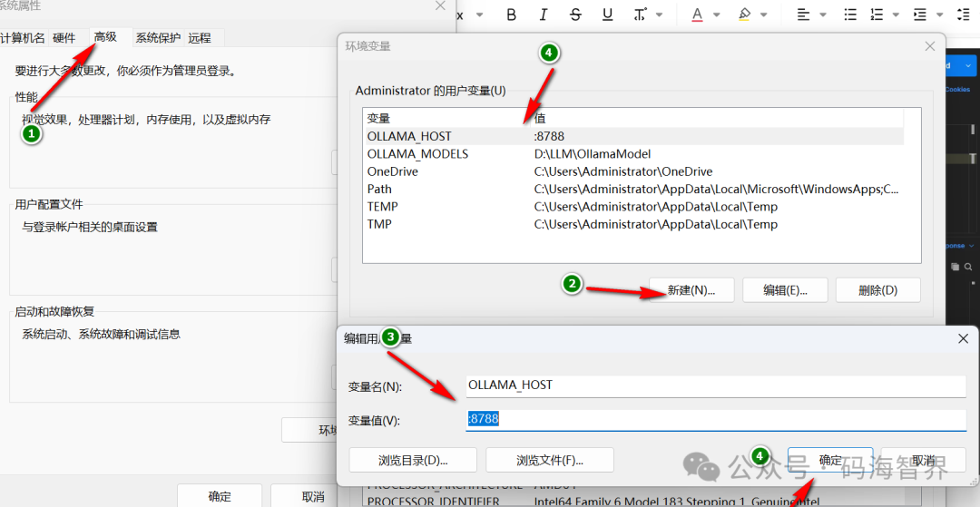The image size is (980, 507).
Task: Click the increase indent icon
Action: 919,15
